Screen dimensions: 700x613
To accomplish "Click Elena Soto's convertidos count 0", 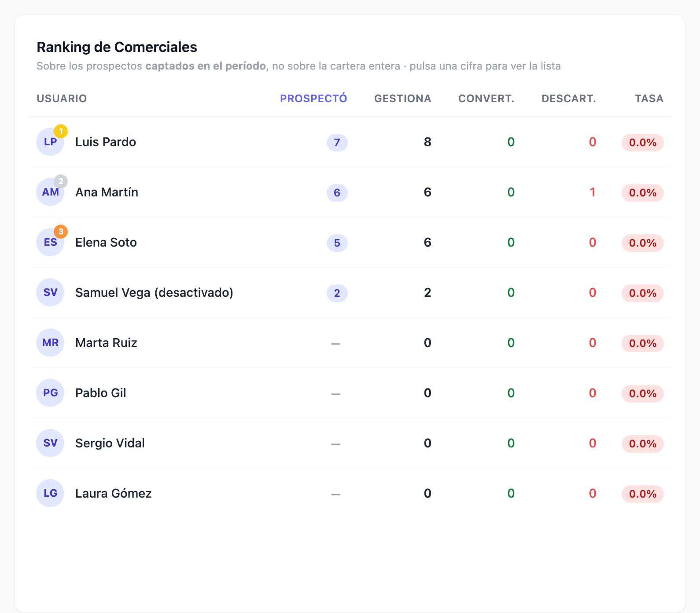I will point(511,243).
